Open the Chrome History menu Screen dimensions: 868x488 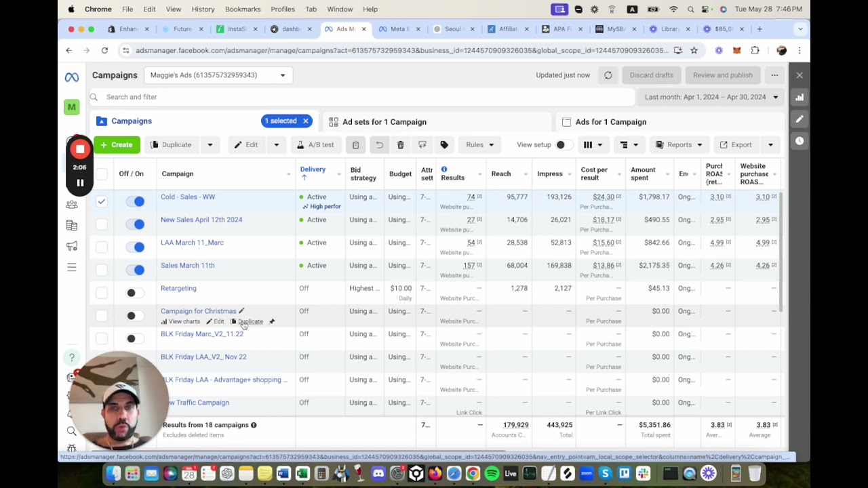pyautogui.click(x=203, y=9)
